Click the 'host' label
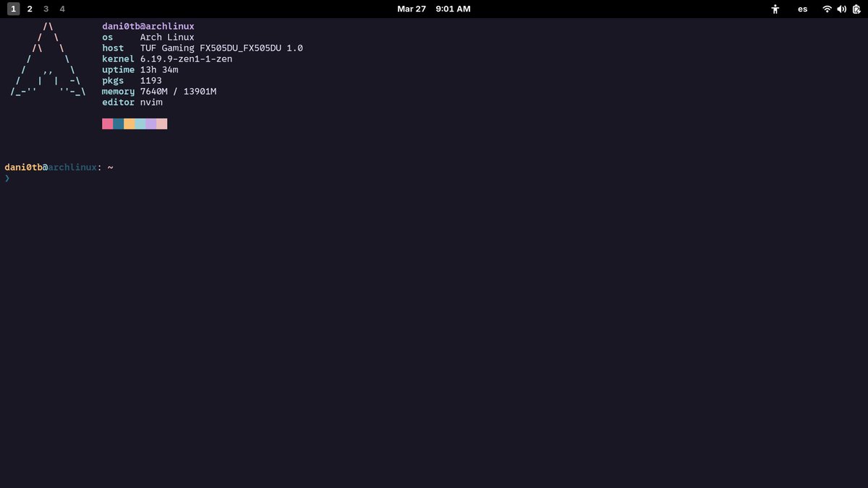Viewport: 868px width, 488px height. [x=113, y=48]
